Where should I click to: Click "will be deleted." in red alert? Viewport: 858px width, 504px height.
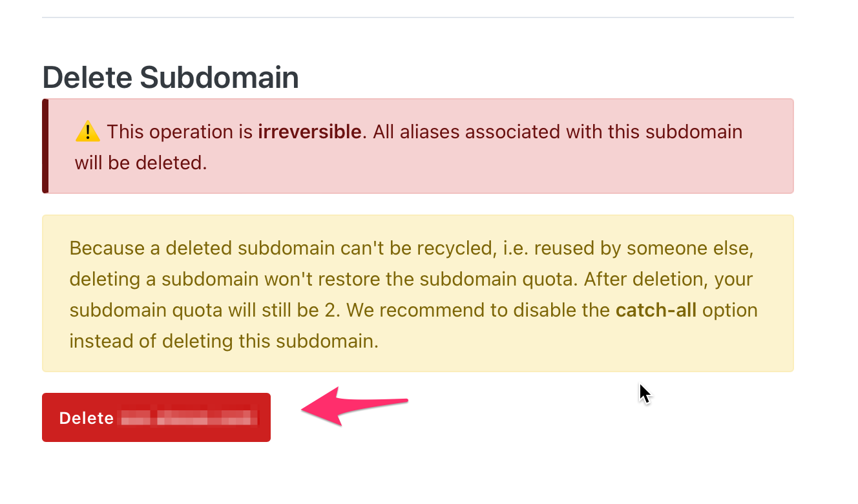141,163
